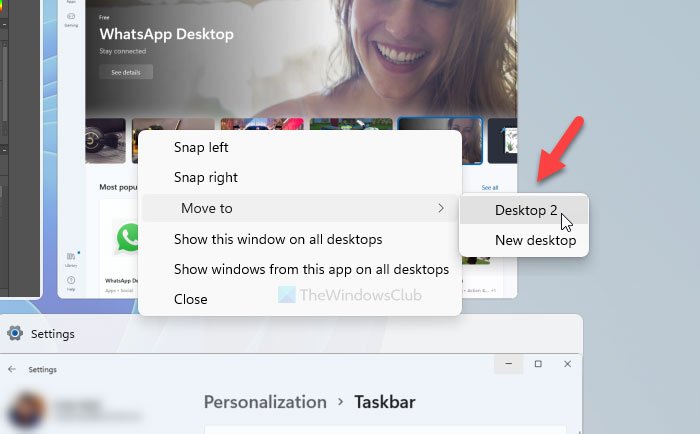Open the Library section in Store sidebar
This screenshot has width=700, height=434.
coord(71,259)
